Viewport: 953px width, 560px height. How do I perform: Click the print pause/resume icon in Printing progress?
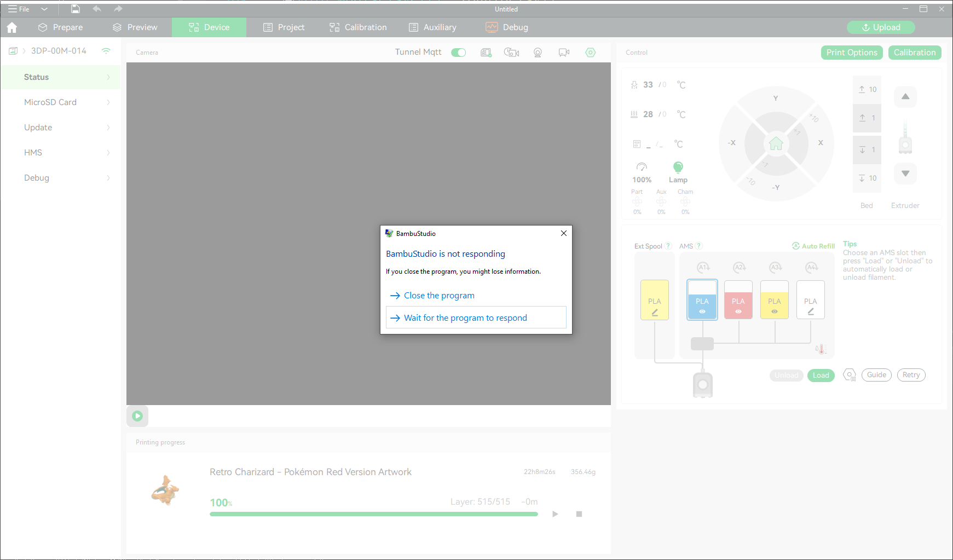555,514
